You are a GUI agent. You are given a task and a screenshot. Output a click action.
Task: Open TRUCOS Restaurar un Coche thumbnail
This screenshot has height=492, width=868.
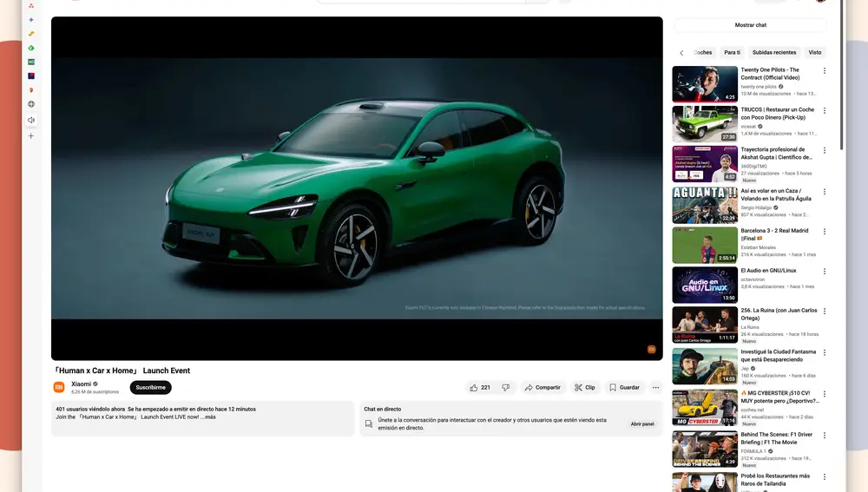705,124
